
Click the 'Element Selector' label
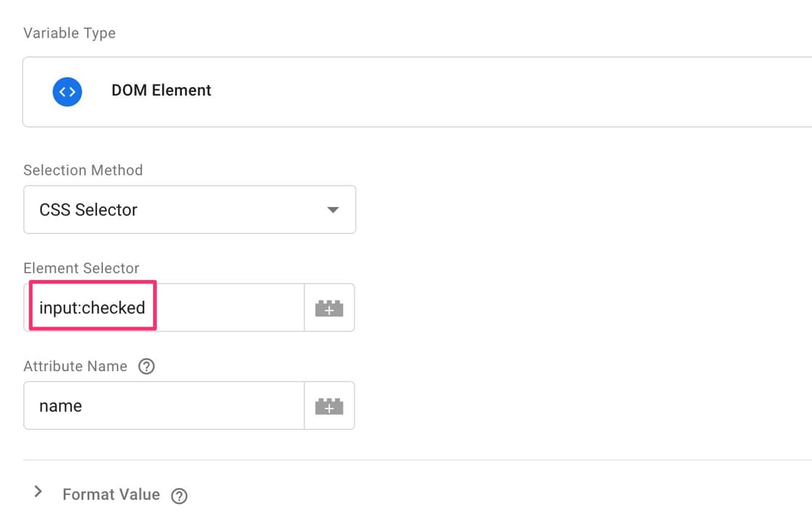pyautogui.click(x=81, y=268)
